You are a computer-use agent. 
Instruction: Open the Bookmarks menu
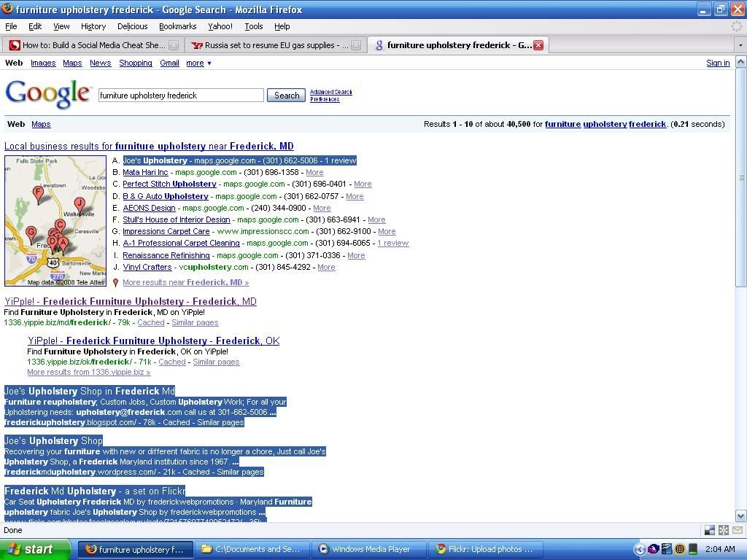click(178, 26)
